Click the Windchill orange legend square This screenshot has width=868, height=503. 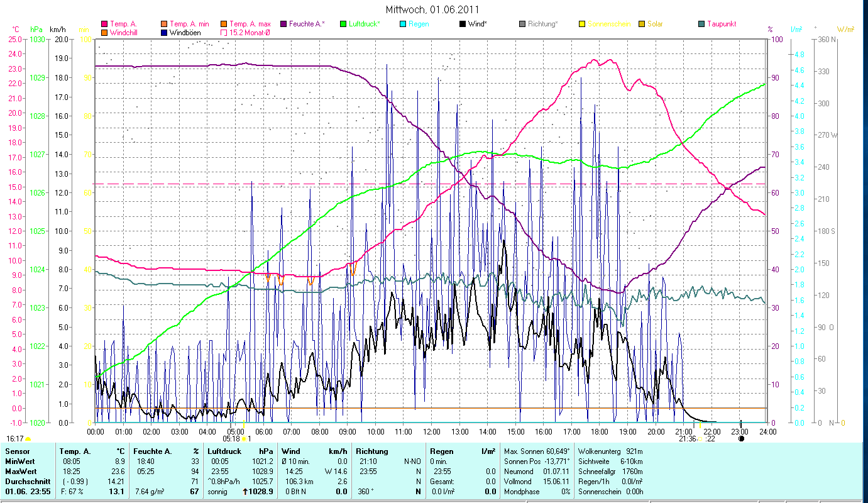(104, 32)
